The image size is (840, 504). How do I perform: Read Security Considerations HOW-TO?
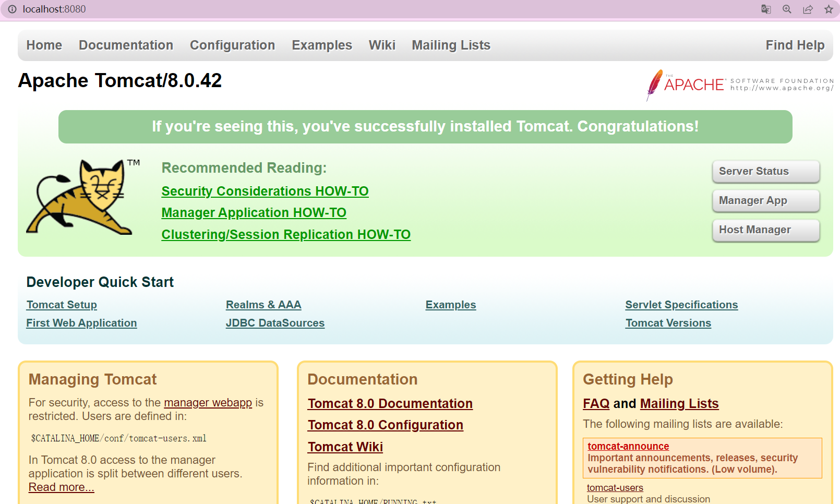[265, 191]
